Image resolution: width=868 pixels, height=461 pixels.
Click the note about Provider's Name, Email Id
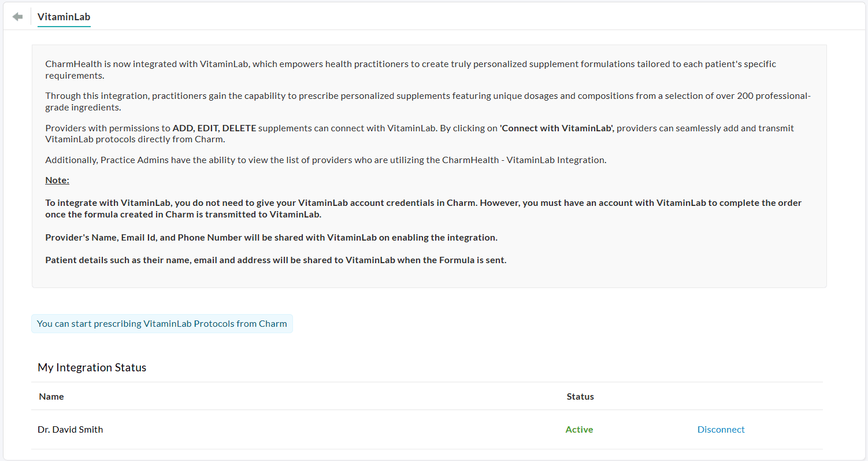tap(271, 237)
